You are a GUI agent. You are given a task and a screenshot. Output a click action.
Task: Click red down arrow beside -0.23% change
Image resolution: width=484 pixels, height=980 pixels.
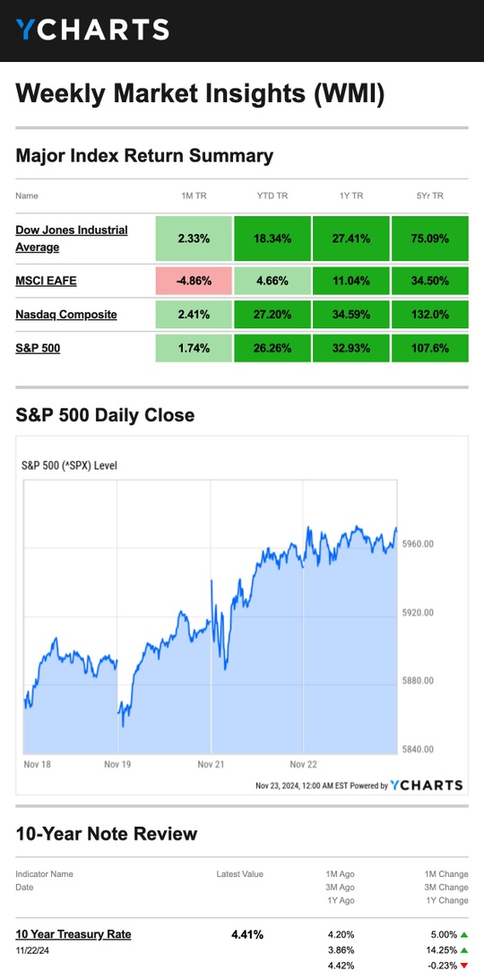click(x=464, y=965)
